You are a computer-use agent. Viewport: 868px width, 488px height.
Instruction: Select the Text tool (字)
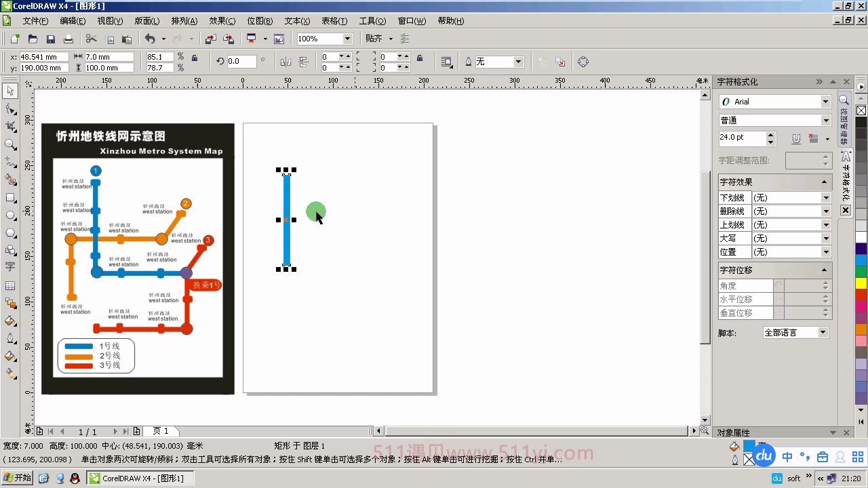(10, 266)
